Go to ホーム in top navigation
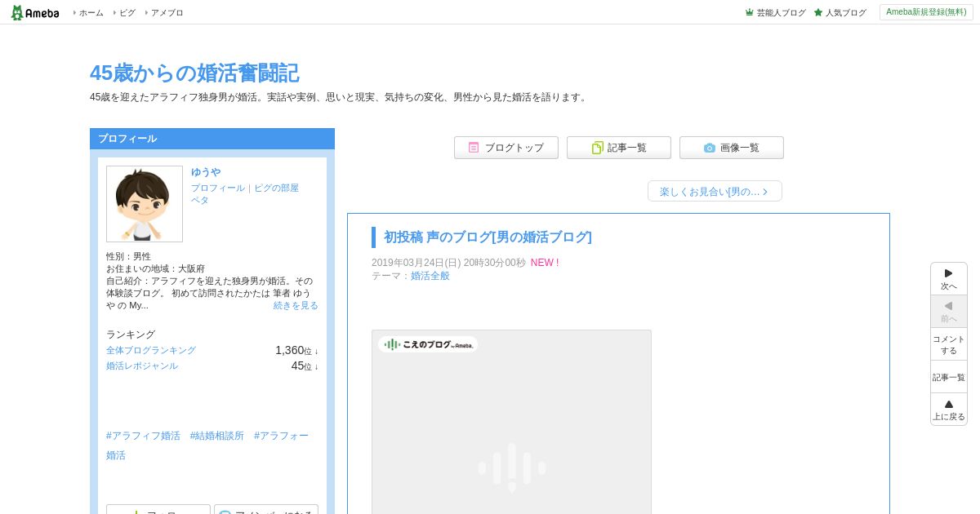This screenshot has height=514, width=980. (91, 13)
